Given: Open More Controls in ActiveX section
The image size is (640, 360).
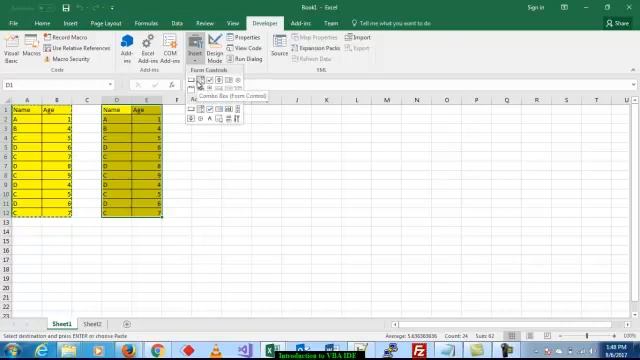Looking at the screenshot, I should pyautogui.click(x=237, y=118).
